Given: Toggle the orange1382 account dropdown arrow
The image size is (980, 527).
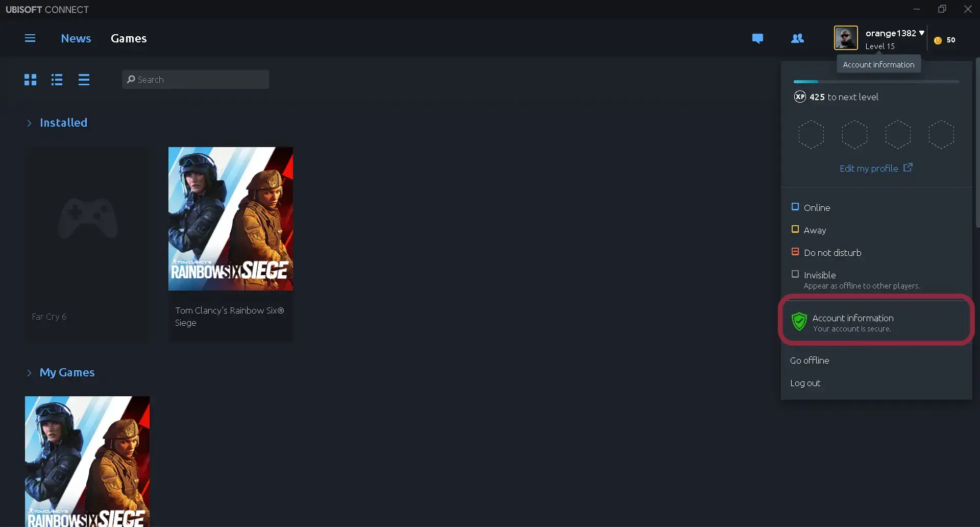Looking at the screenshot, I should [922, 33].
